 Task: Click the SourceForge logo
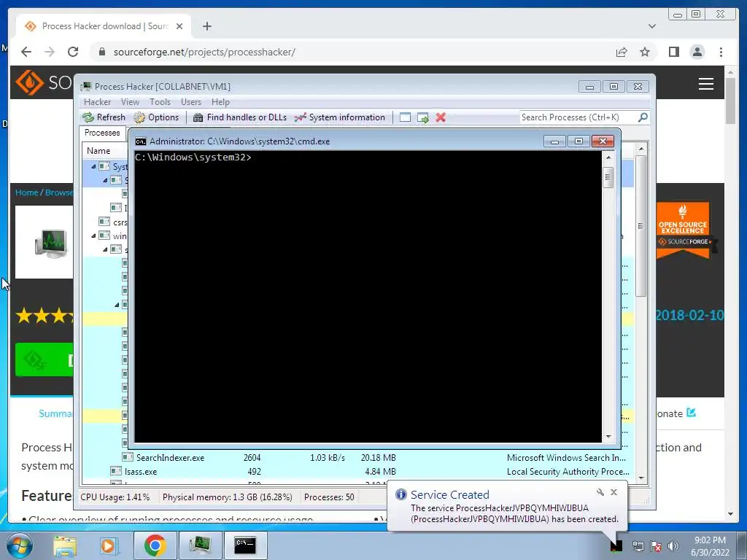coord(43,82)
